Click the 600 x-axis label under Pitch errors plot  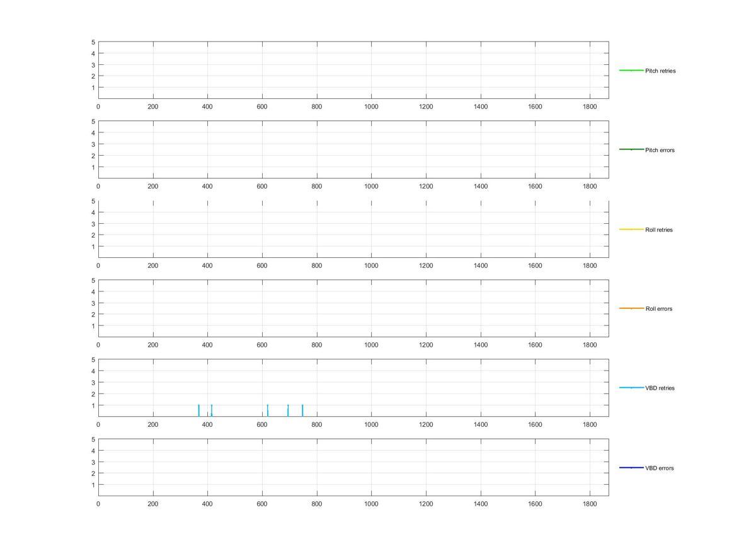point(262,187)
